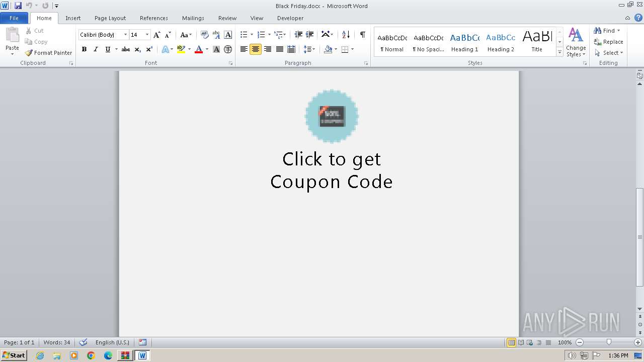The height and width of the screenshot is (362, 644).
Task: Click the Replace button
Action: tap(608, 42)
